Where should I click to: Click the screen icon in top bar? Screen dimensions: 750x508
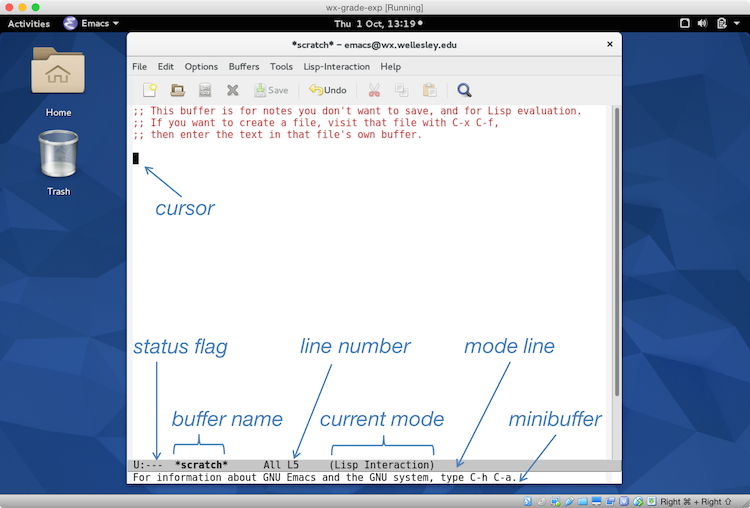pyautogui.click(x=684, y=23)
